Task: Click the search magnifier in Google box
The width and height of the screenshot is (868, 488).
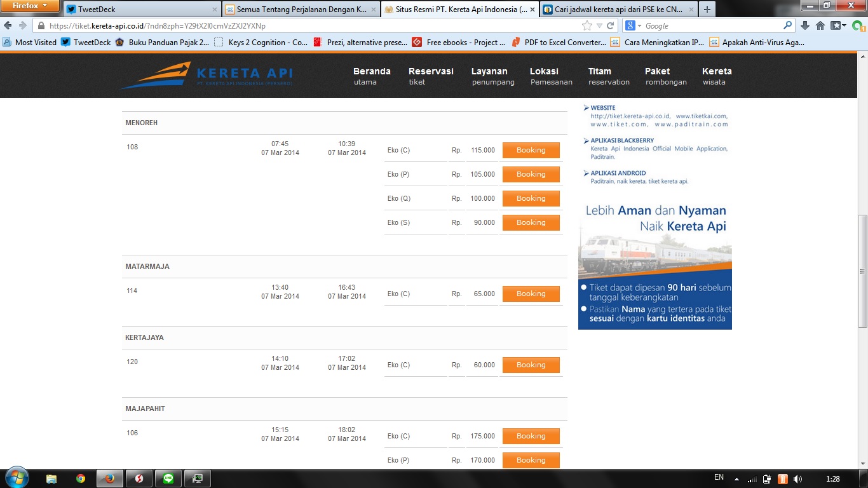Action: click(788, 25)
